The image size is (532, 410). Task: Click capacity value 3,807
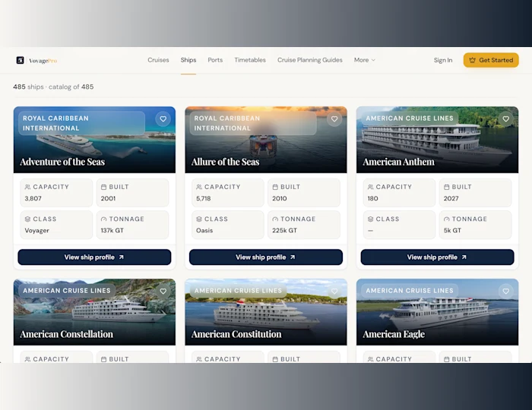[33, 199]
